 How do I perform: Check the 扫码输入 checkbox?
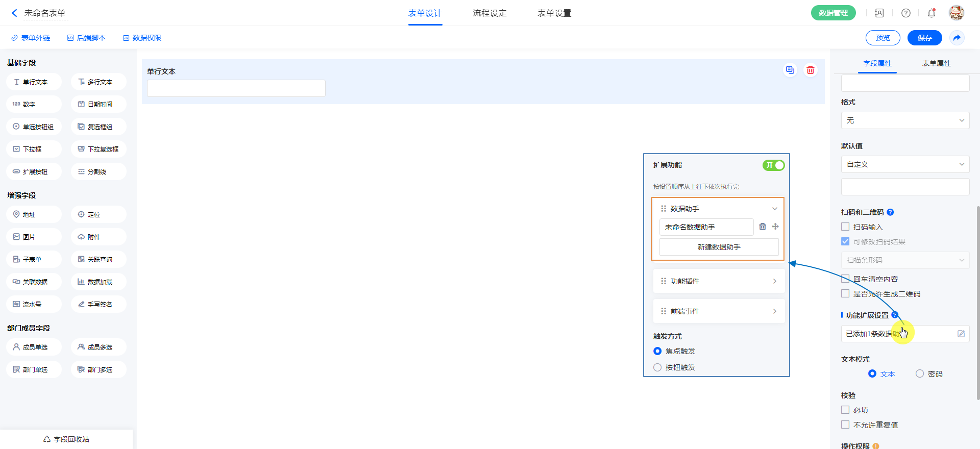coord(845,227)
